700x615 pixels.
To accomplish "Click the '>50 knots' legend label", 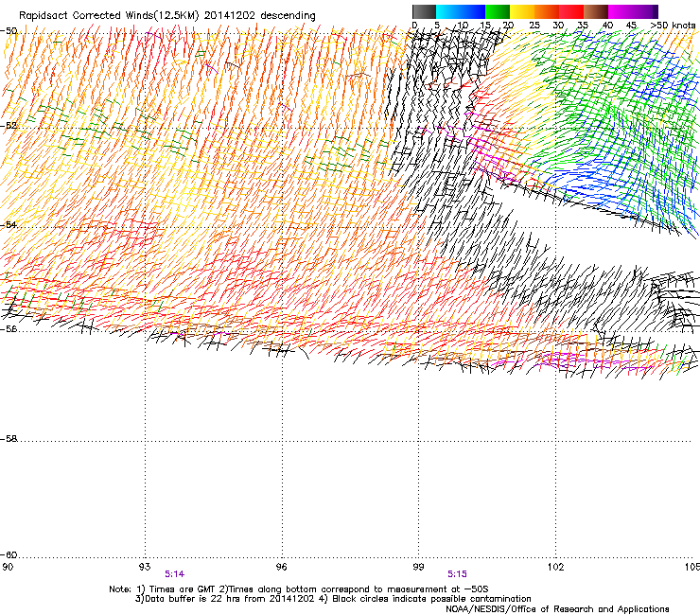I will point(673,25).
